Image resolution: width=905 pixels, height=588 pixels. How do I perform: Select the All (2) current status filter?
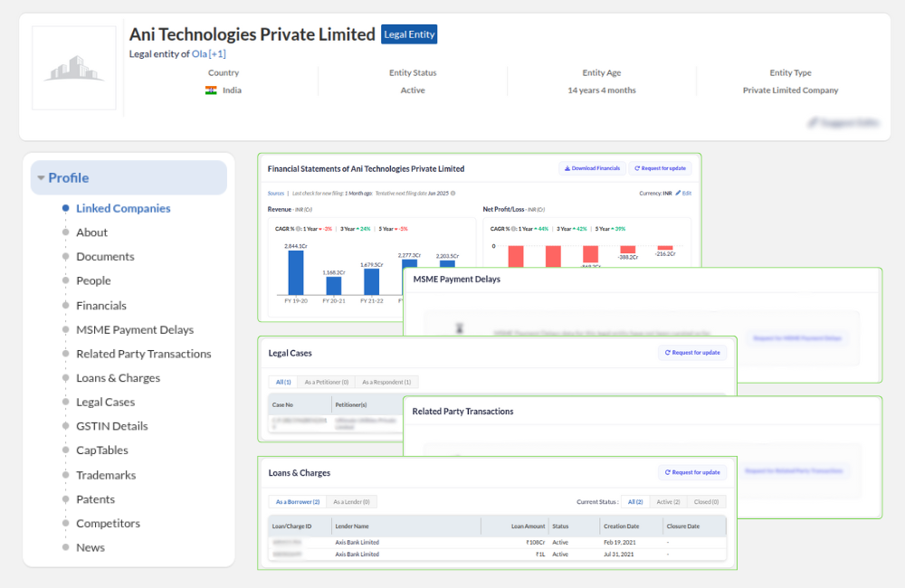634,502
